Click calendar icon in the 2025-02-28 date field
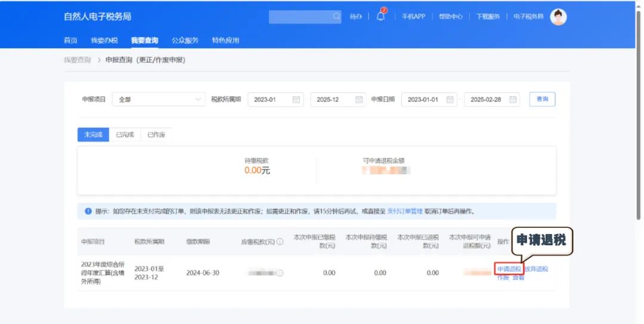 pos(513,100)
